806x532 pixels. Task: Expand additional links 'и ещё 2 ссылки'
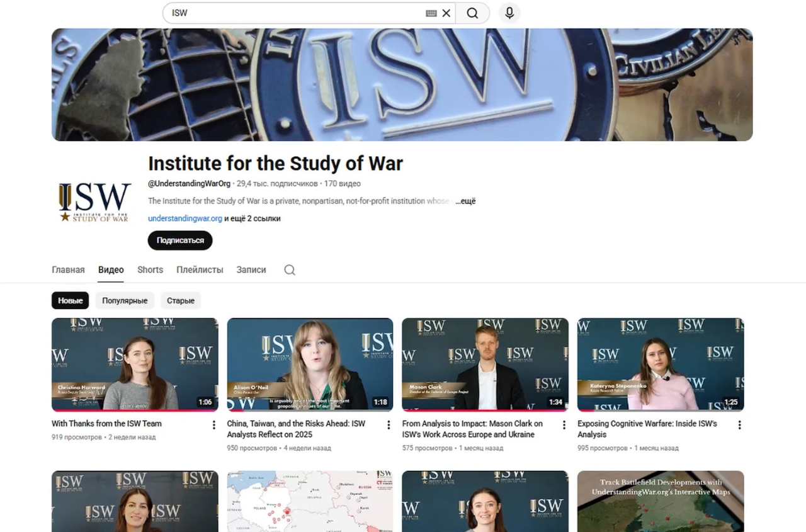253,218
